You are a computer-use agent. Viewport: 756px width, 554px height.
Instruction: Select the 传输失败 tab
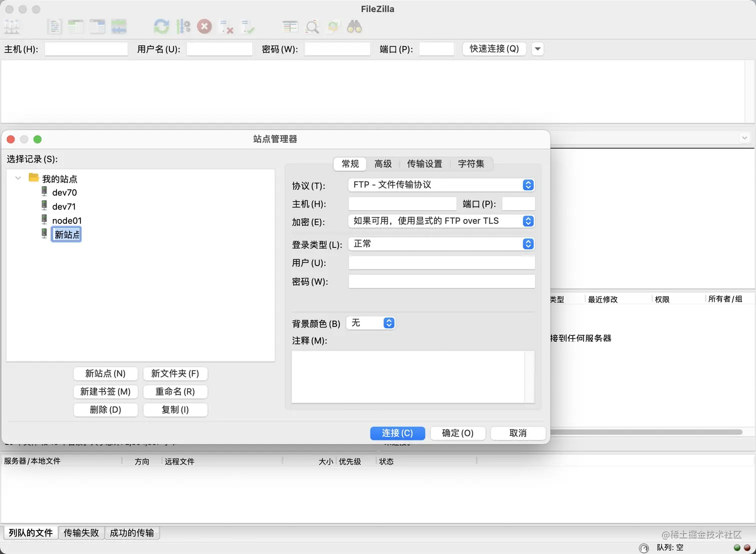(81, 533)
